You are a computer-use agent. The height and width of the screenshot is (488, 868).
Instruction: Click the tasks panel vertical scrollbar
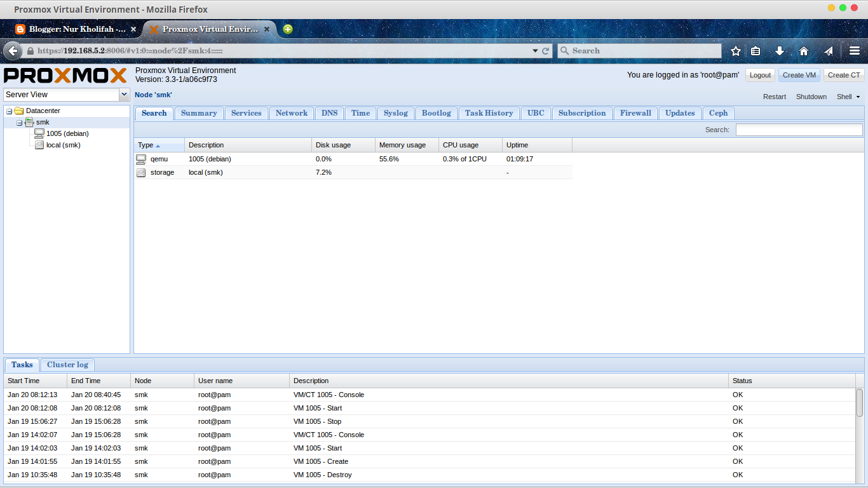860,403
